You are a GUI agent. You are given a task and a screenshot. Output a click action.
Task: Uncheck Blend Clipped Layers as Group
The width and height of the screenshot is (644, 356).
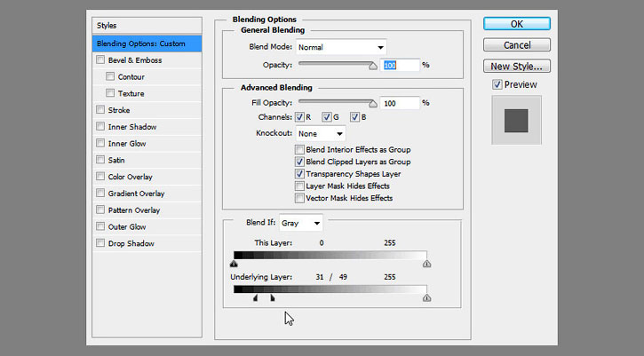[x=299, y=162]
